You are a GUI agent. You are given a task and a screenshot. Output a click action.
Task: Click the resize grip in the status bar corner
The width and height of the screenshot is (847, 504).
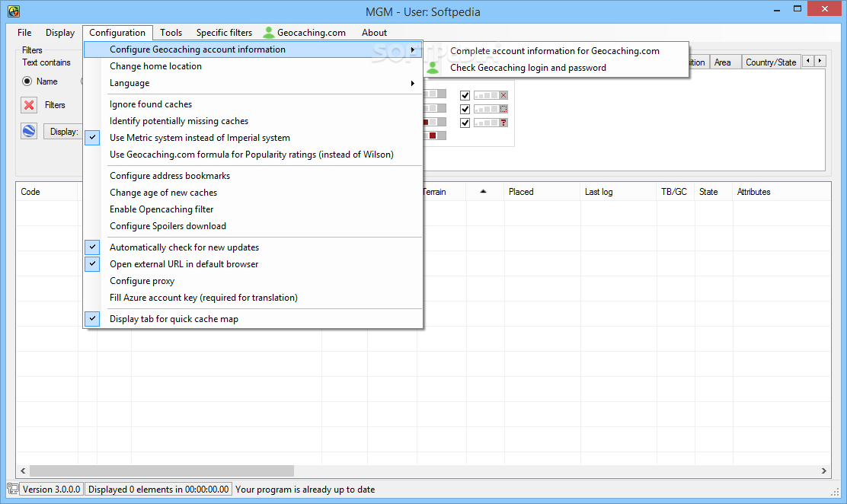click(835, 492)
